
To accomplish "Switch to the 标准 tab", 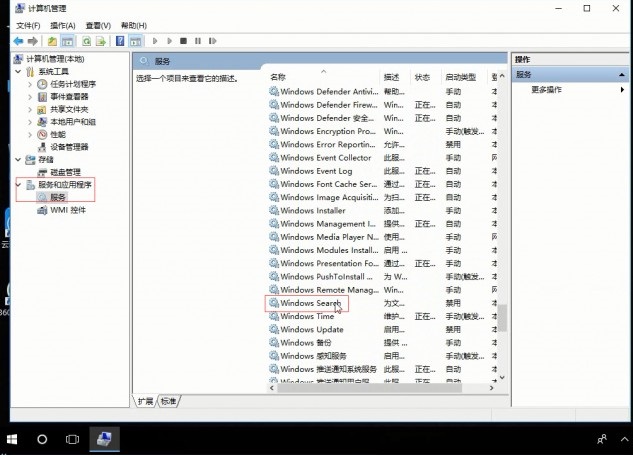I will pyautogui.click(x=168, y=401).
